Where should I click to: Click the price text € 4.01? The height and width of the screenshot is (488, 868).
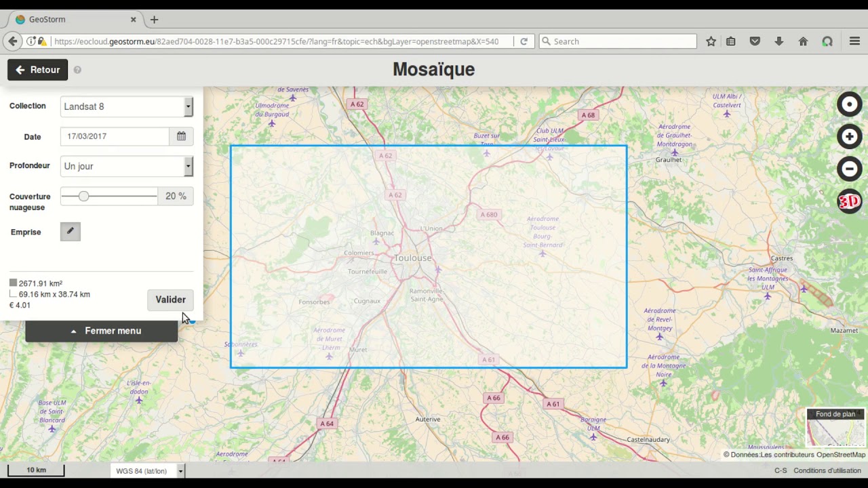coord(20,305)
